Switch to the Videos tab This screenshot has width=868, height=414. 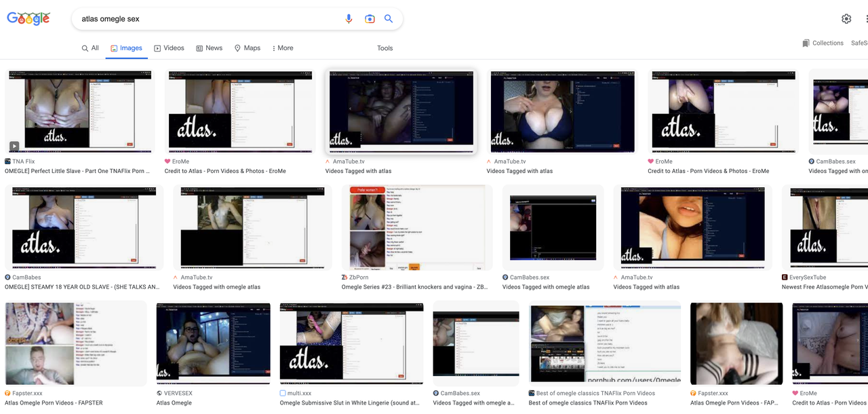[x=169, y=48]
